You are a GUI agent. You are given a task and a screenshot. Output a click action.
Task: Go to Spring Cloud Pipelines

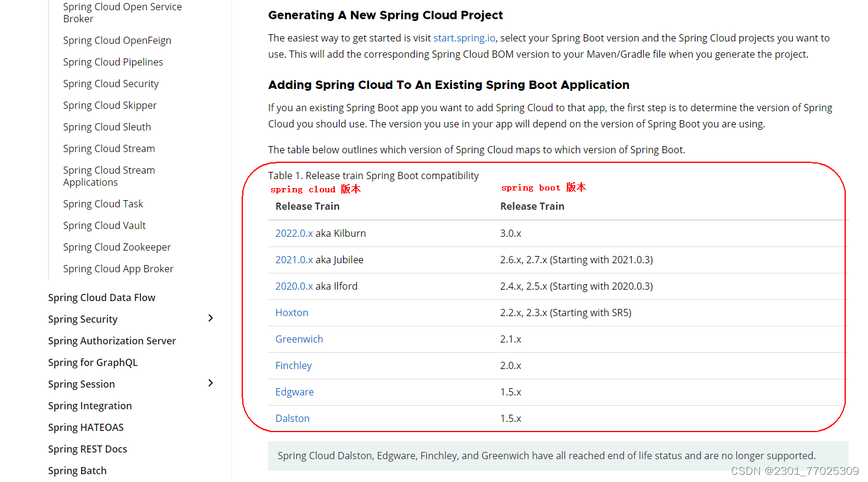coord(113,62)
